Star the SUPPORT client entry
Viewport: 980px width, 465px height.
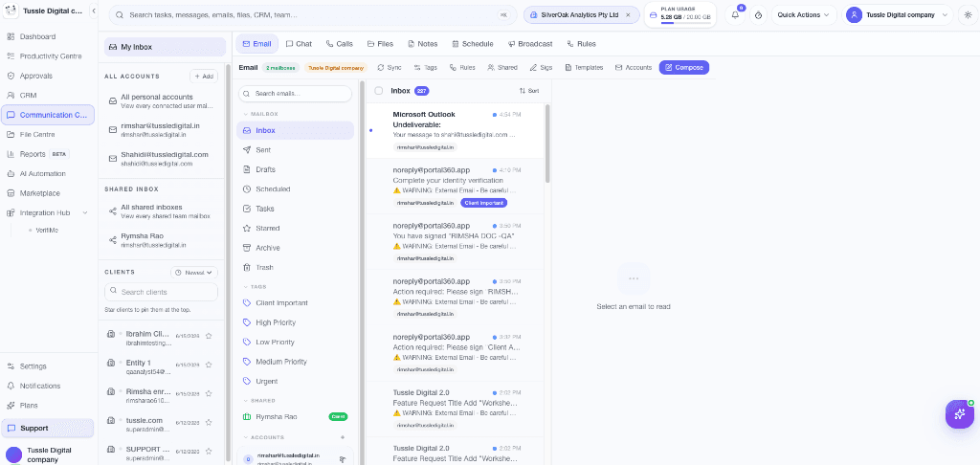click(209, 451)
